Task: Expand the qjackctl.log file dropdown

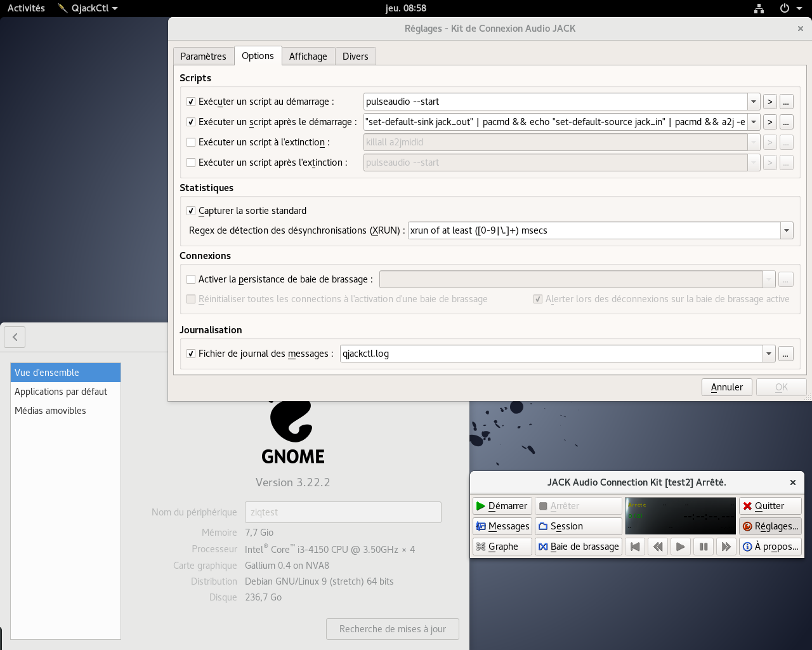Action: coord(769,354)
